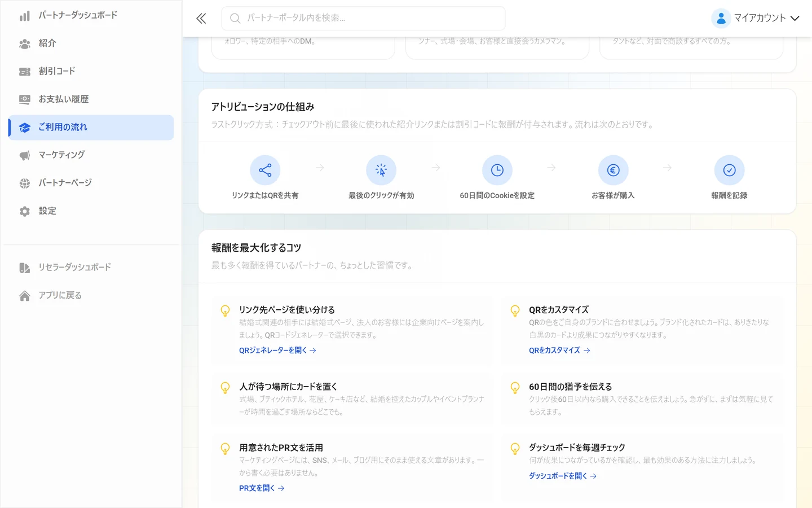Open パートナーダッシュボード menu item

[91, 15]
